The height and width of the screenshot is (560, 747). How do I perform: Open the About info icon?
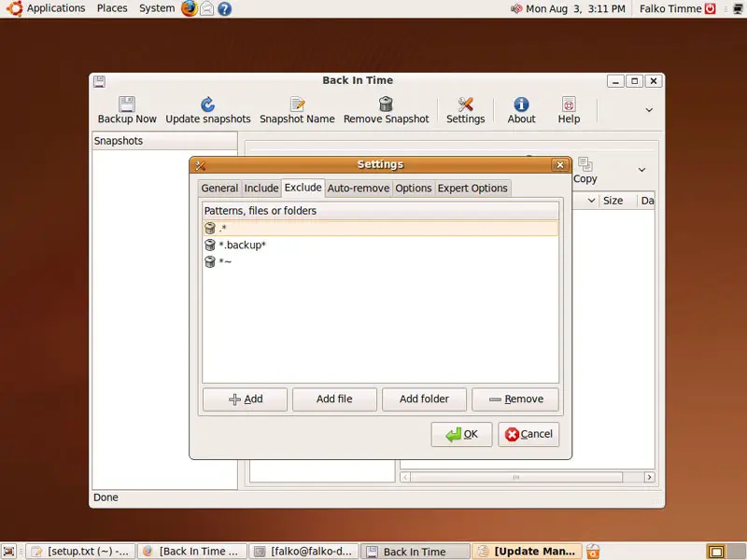(521, 104)
